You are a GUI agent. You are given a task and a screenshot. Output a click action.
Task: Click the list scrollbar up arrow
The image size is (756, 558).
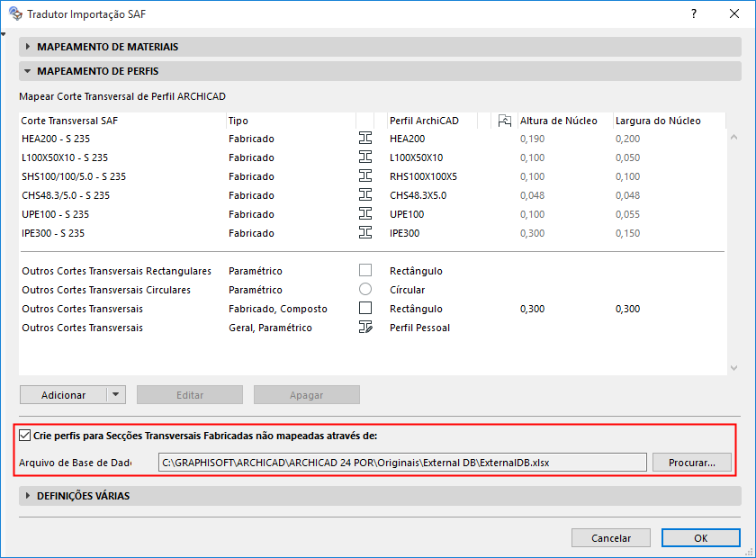click(733, 138)
